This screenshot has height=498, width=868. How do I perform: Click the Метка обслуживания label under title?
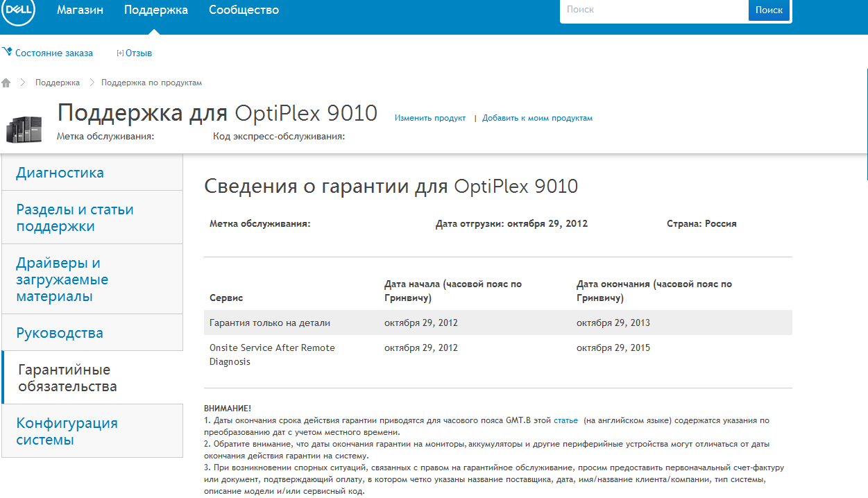pos(105,136)
